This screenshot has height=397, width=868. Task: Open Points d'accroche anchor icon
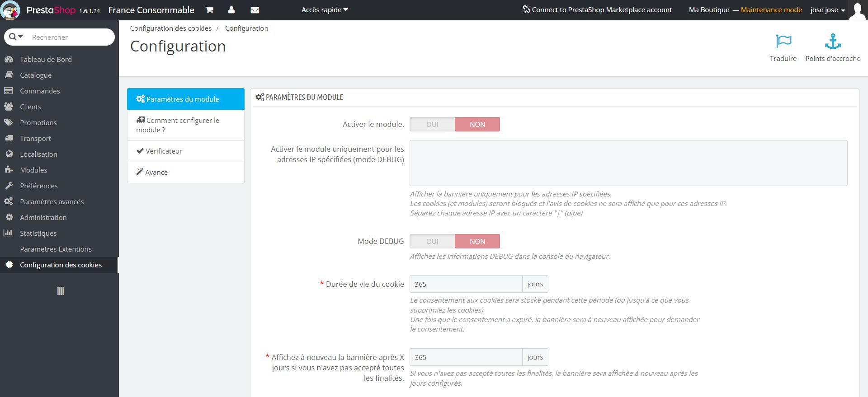[833, 41]
